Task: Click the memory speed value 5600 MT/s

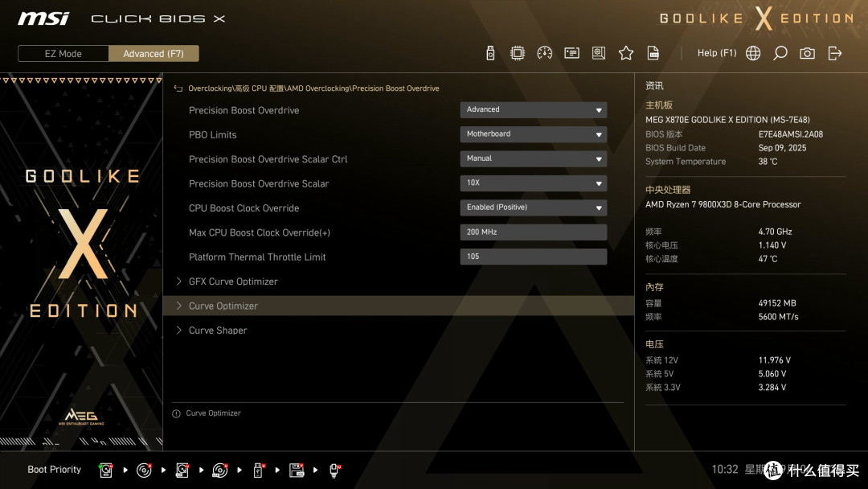Action: 778,317
